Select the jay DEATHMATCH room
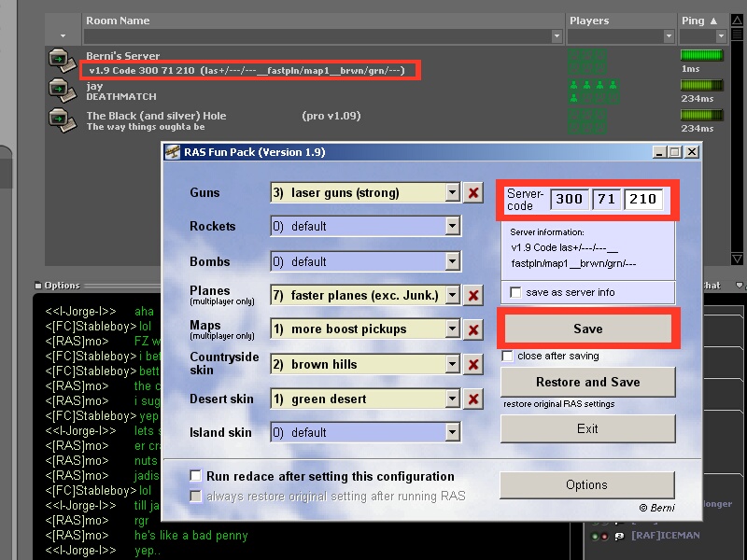Viewport: 747px width, 560px height. (387, 91)
